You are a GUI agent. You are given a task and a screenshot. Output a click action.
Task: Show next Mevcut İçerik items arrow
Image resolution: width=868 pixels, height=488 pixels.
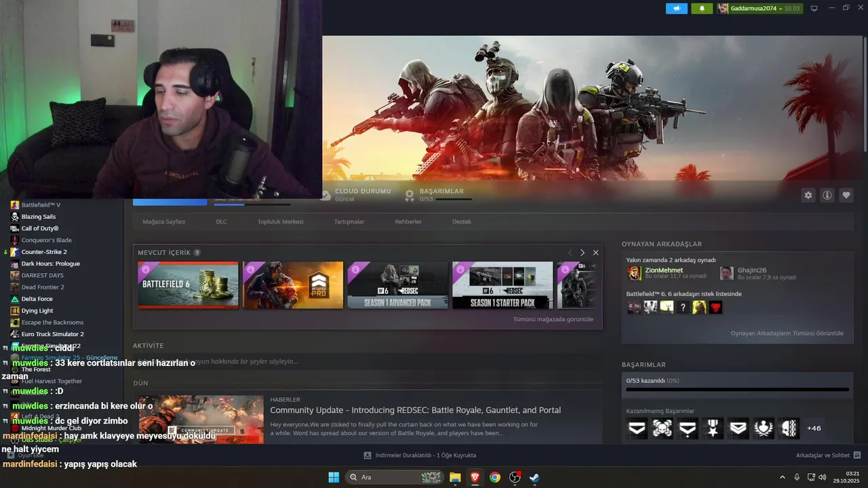[582, 253]
